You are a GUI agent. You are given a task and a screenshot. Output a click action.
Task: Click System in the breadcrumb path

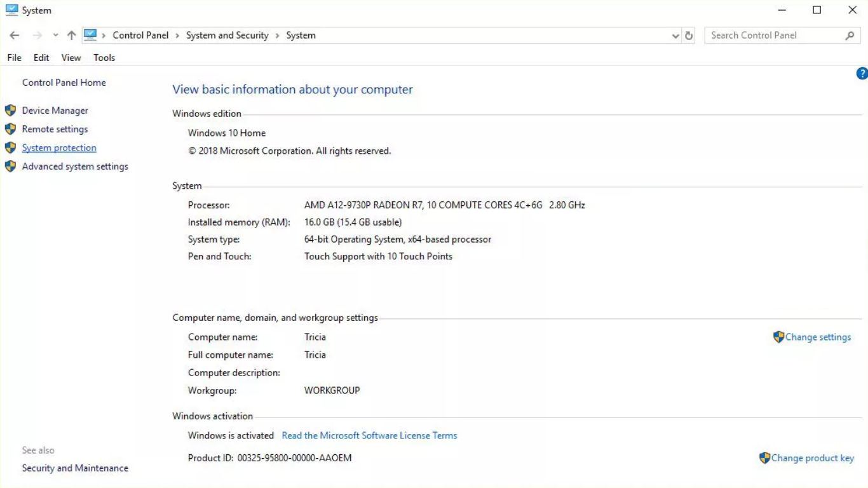click(301, 36)
